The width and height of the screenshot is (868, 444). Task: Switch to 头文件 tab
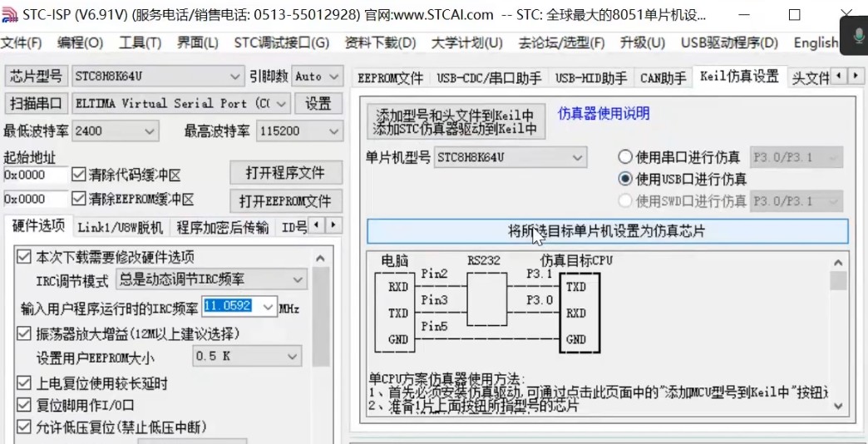pyautogui.click(x=810, y=78)
